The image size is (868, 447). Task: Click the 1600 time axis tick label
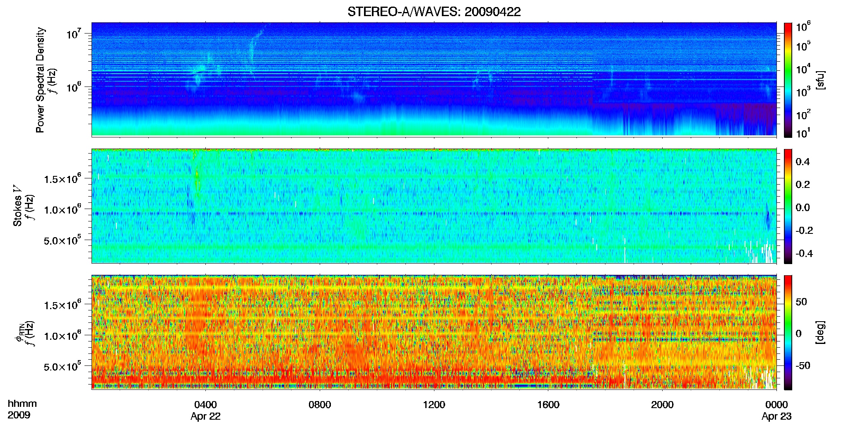click(548, 405)
